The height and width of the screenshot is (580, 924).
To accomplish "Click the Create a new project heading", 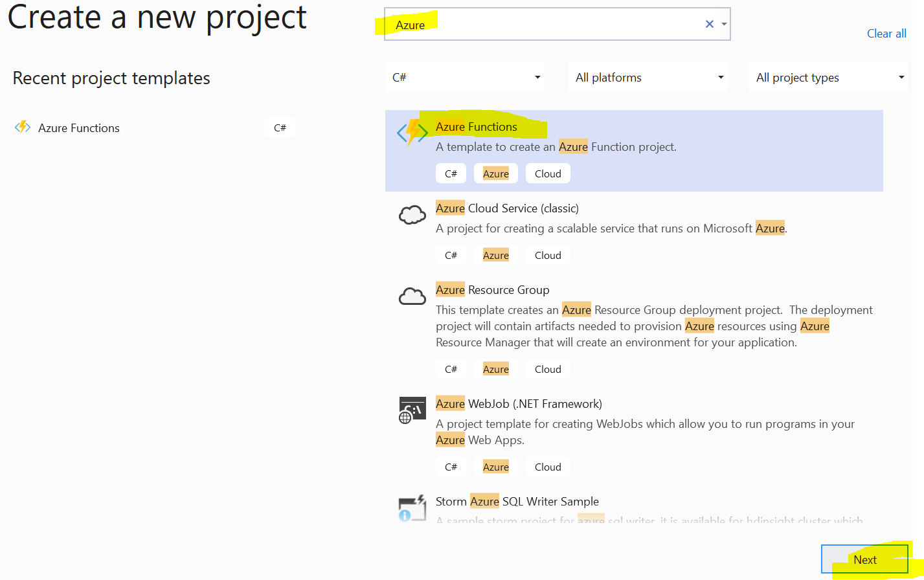I will 157,17.
